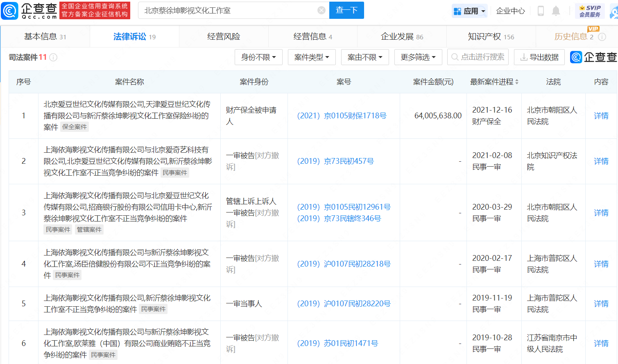Switch to the 基本信息 tab
This screenshot has width=618, height=364.
[45, 37]
